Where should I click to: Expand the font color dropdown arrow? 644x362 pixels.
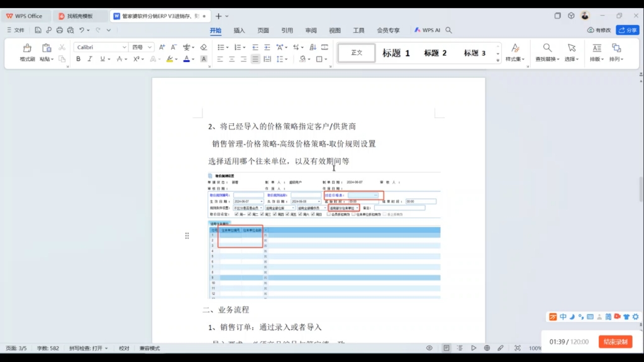click(192, 58)
